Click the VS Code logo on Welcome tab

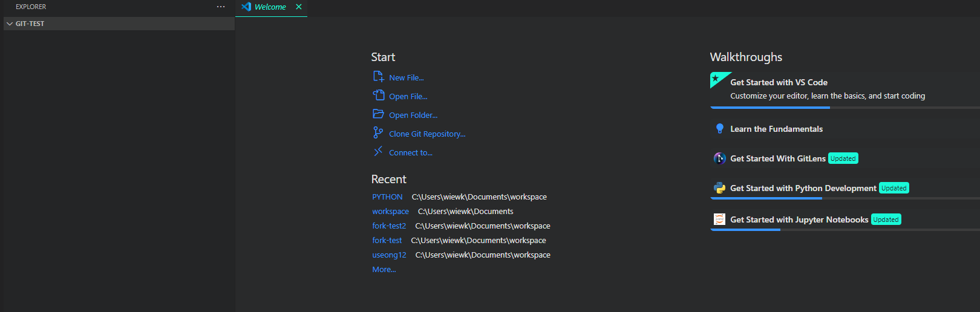246,7
